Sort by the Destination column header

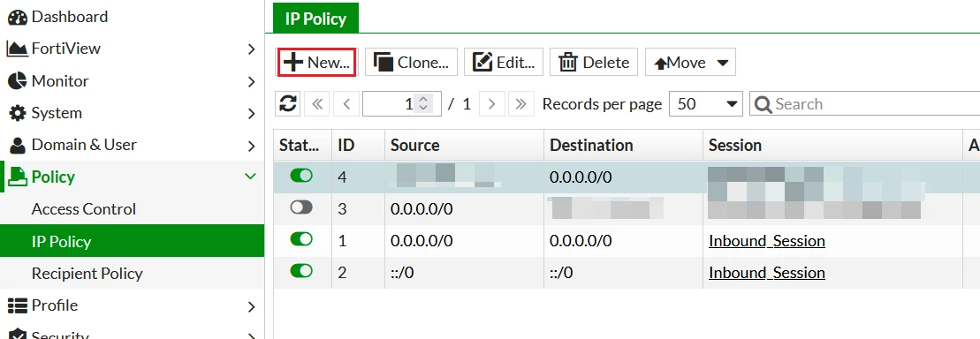point(623,146)
